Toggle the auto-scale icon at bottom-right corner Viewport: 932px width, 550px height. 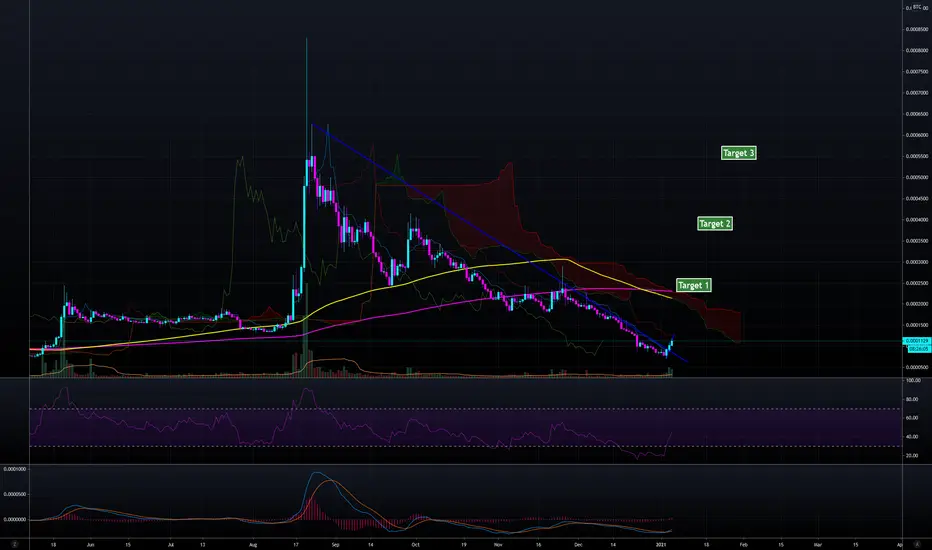click(x=919, y=544)
